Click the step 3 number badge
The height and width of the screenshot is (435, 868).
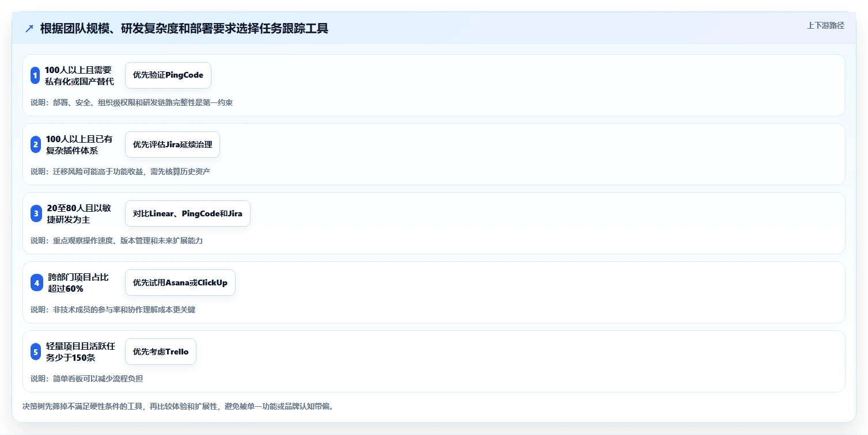tap(36, 213)
